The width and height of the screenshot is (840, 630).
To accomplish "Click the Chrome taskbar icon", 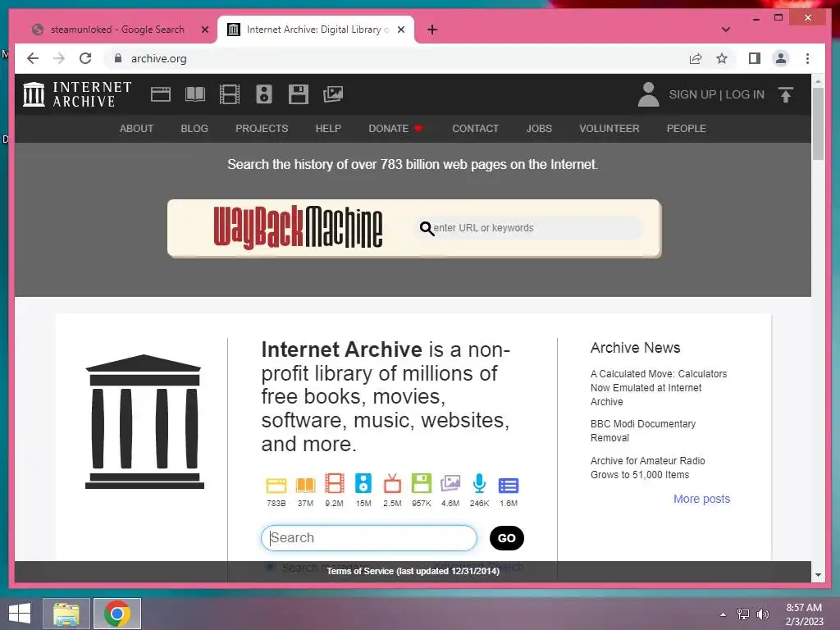I will [x=117, y=614].
